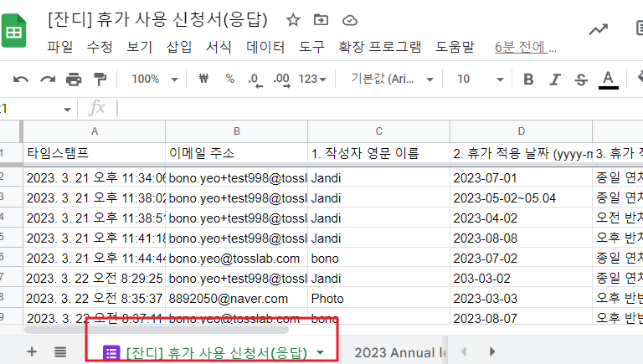Screen dimensions: 643x364
Task: Check cloud save status icon
Action: [x=350, y=19]
